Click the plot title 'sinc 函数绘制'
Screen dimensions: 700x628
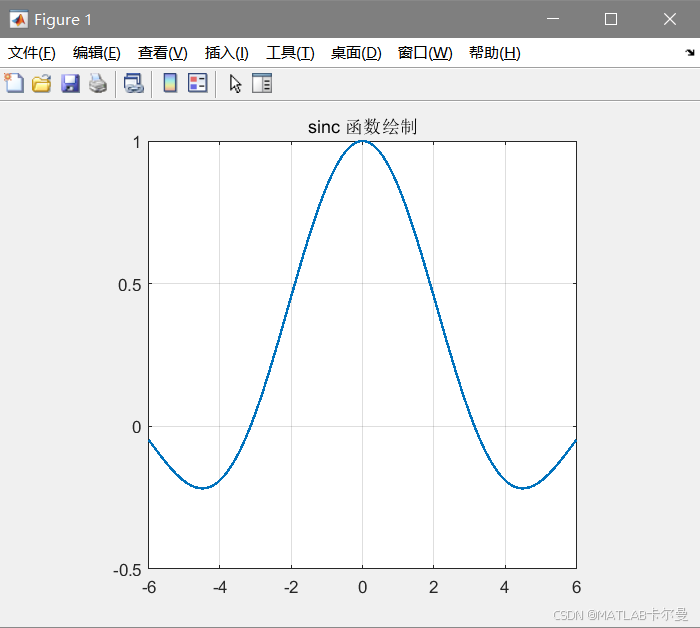[x=362, y=127]
